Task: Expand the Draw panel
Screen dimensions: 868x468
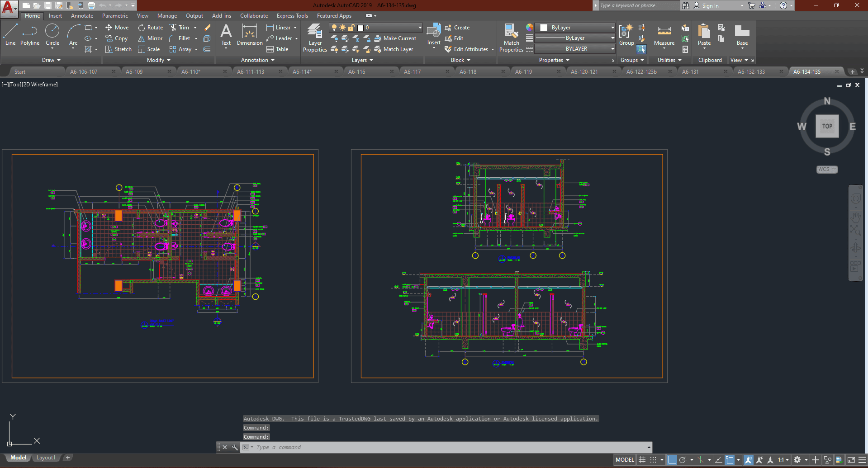Action: 51,60
